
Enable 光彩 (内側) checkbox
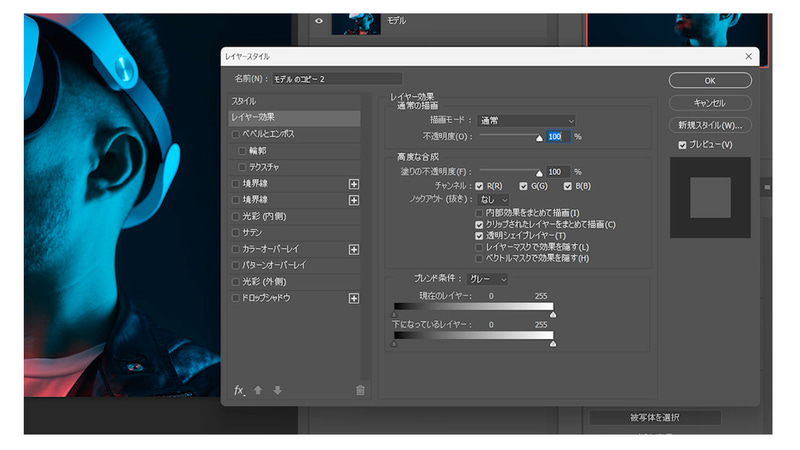pos(236,216)
